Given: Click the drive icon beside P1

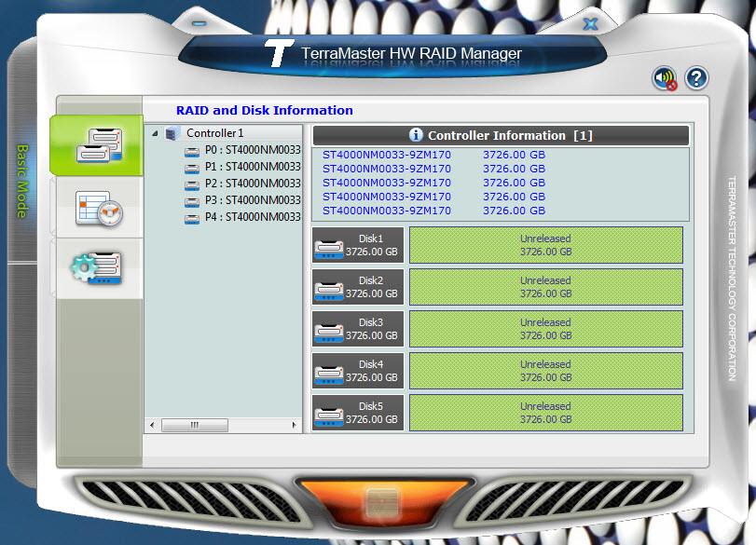Looking at the screenshot, I should click(192, 170).
